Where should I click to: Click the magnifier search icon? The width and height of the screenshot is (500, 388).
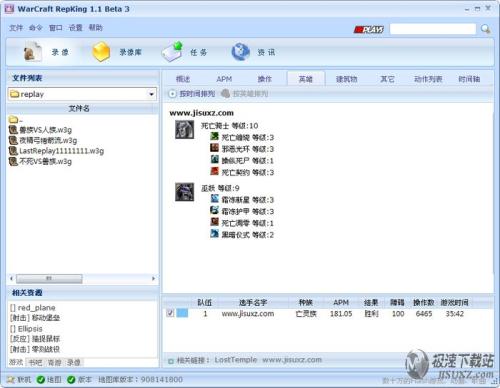point(485,29)
